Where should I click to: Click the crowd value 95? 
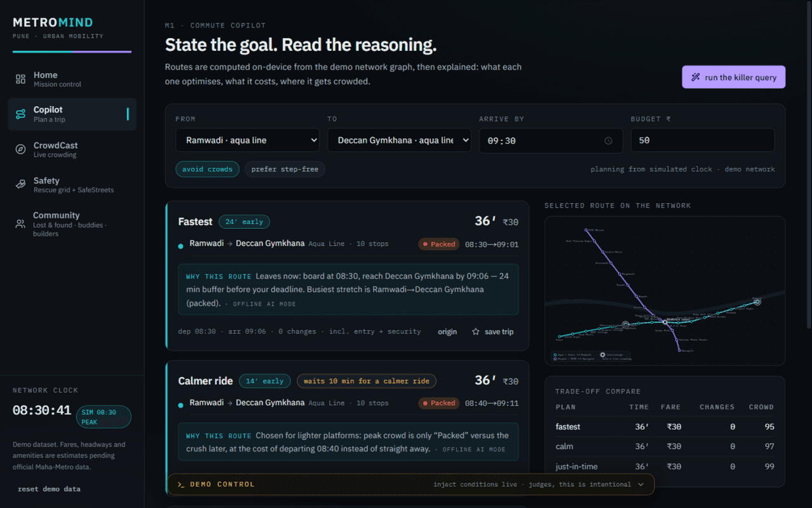tap(769, 427)
